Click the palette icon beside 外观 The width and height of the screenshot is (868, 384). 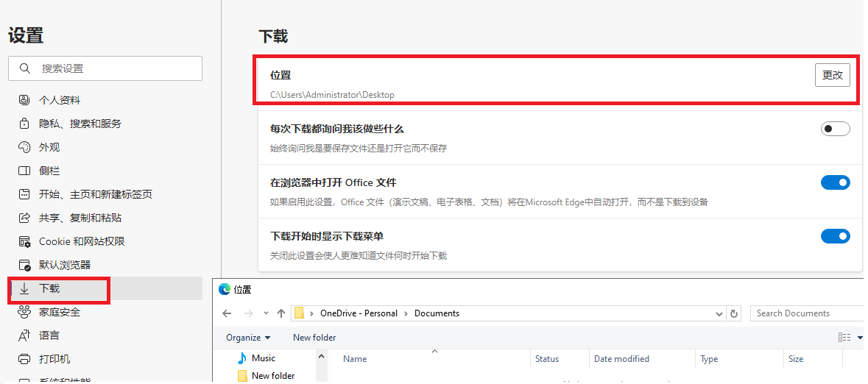pos(24,147)
